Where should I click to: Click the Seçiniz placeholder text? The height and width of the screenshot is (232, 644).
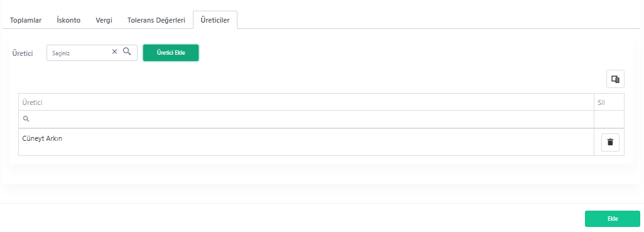coord(61,53)
